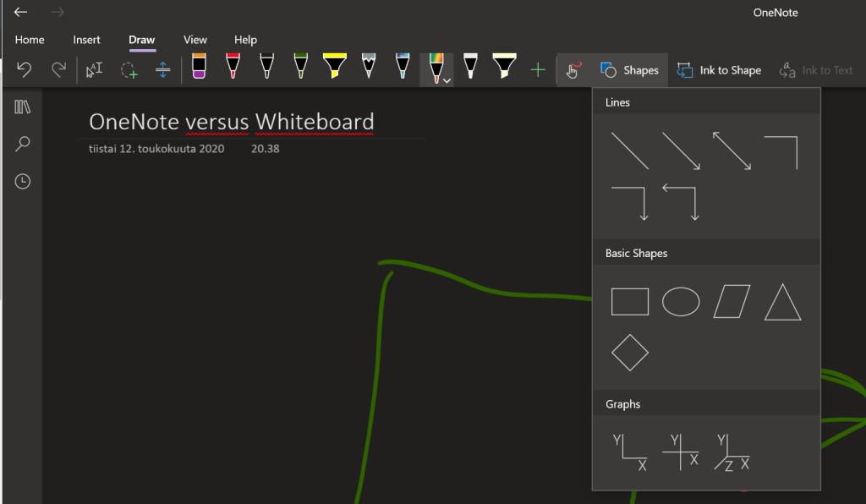
Task: Click the Insert Space tool
Action: click(x=163, y=70)
